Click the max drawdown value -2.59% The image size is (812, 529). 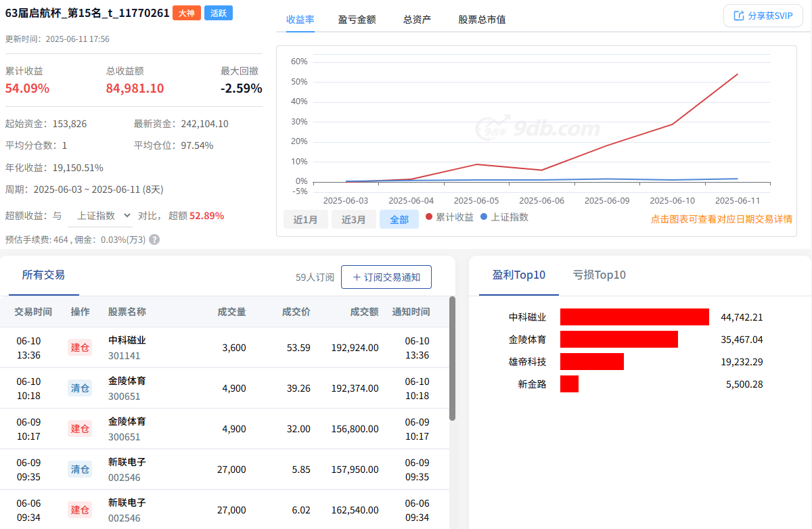click(242, 89)
